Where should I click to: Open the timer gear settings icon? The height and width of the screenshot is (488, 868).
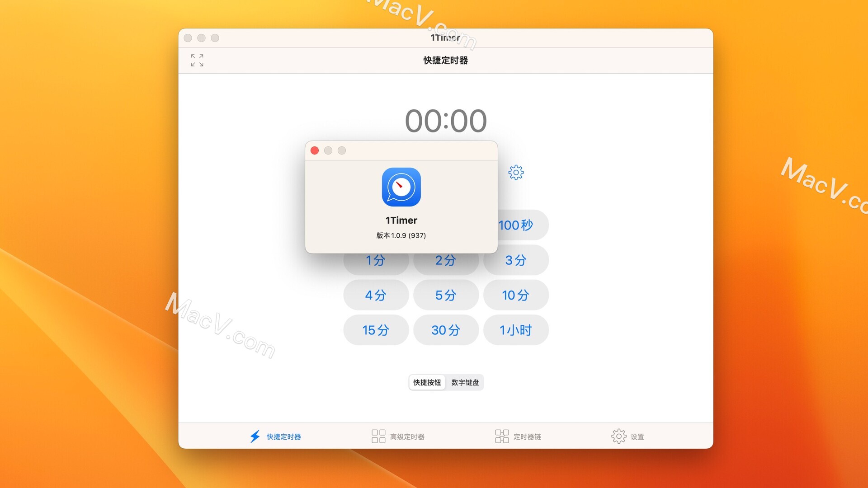516,172
